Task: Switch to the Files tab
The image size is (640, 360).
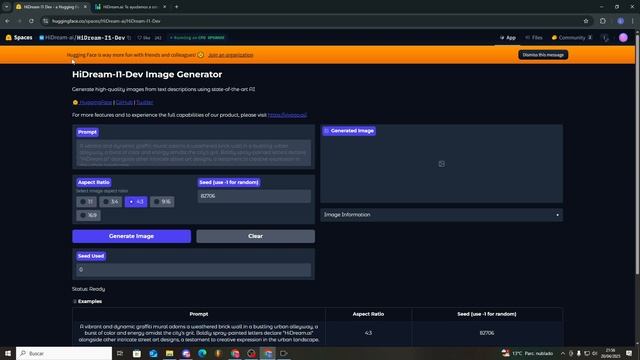Action: [x=534, y=38]
